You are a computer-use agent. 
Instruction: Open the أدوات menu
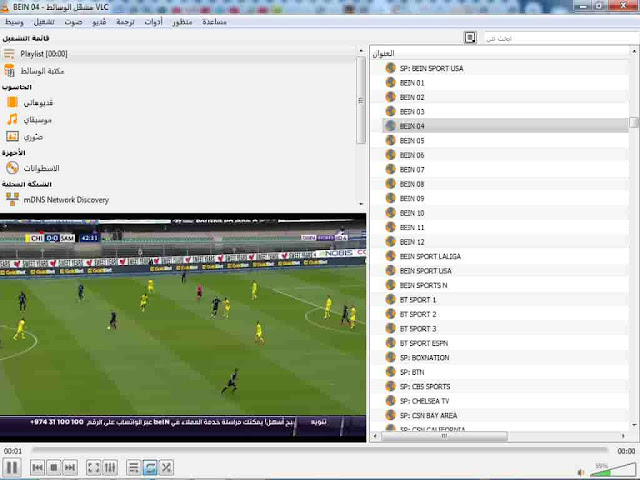pos(153,22)
